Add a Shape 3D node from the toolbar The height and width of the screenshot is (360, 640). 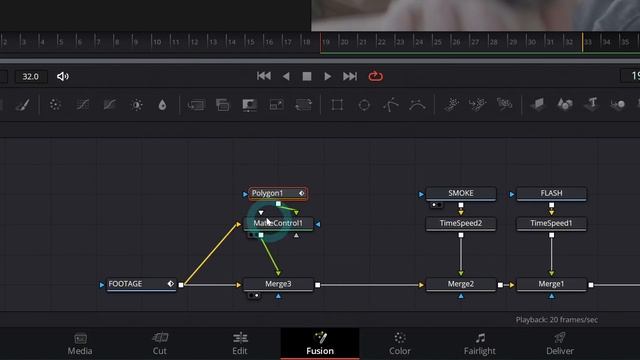coord(565,105)
